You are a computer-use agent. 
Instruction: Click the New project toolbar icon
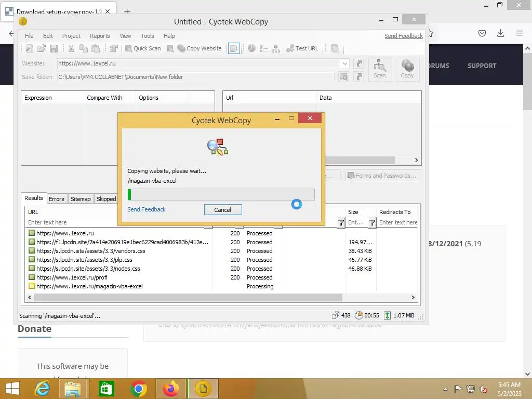pos(30,48)
